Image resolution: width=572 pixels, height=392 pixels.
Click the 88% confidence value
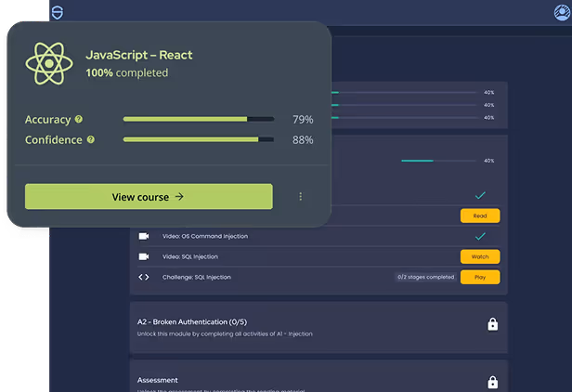303,139
